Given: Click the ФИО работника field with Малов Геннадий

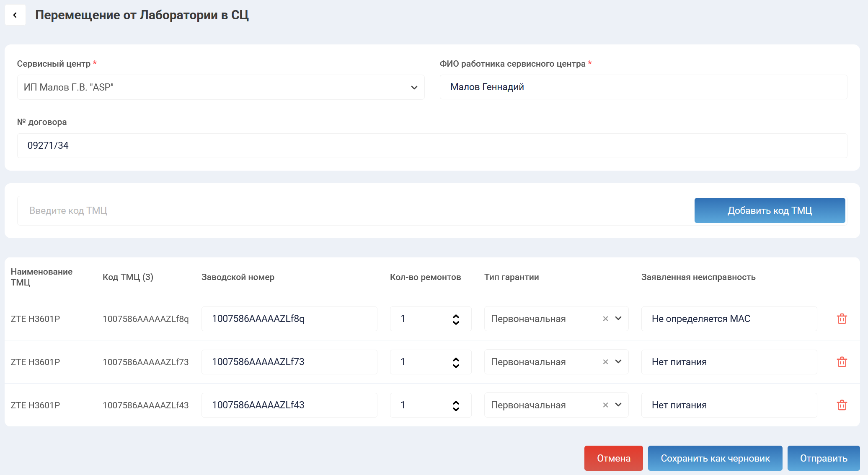Looking at the screenshot, I should coord(643,87).
